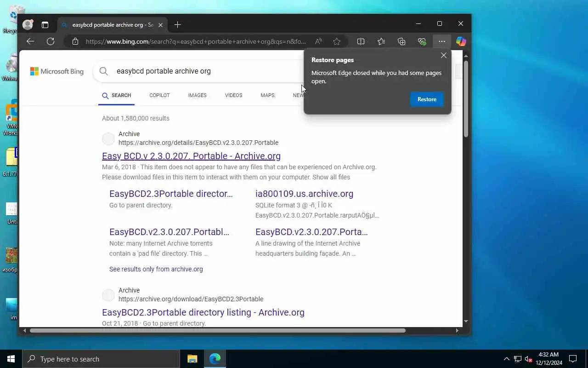
Task: Open the tab actions menu icon
Action: 45,24
